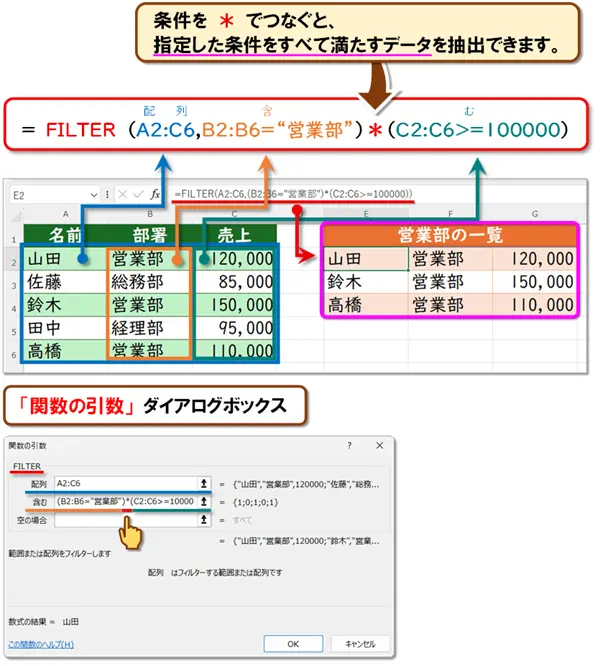The image size is (600, 666).
Task: Select column G header
Action: point(535,214)
